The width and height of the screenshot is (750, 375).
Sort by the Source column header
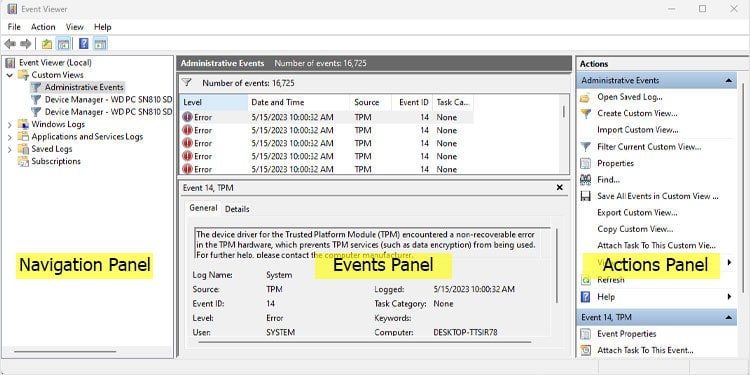(371, 102)
